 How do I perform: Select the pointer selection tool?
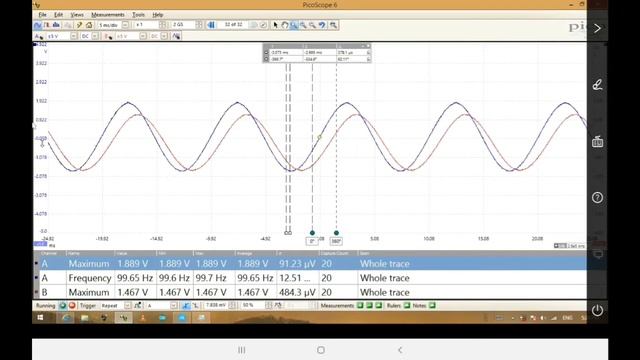tap(276, 25)
